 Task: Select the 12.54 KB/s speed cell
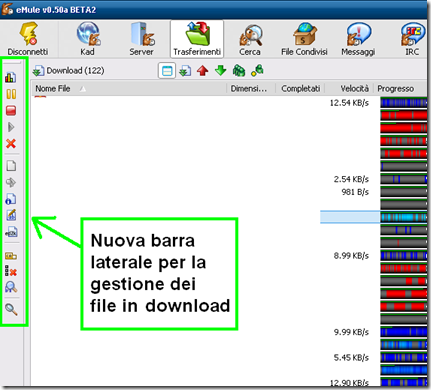[x=349, y=103]
